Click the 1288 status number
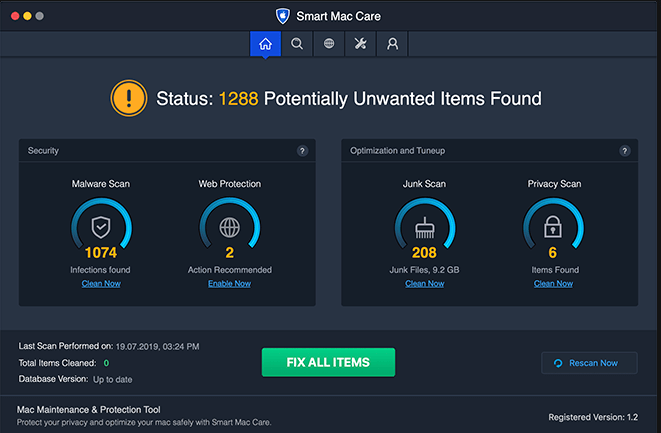 pos(239,99)
